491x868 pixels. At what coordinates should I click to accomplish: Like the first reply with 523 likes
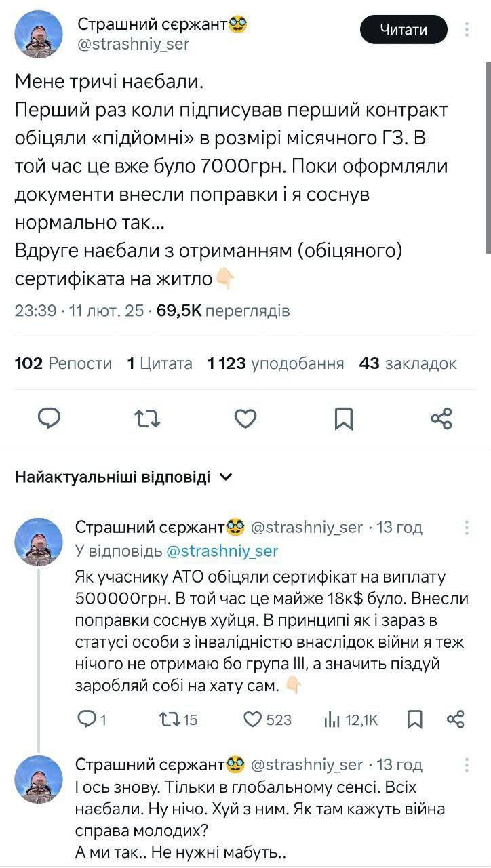pos(253,719)
